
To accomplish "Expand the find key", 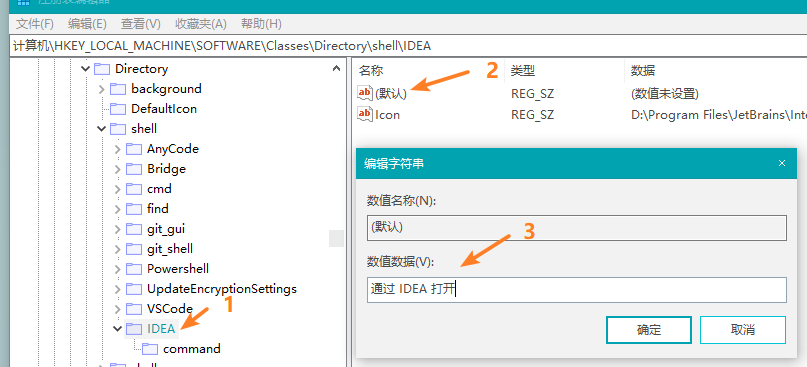I will [x=117, y=209].
